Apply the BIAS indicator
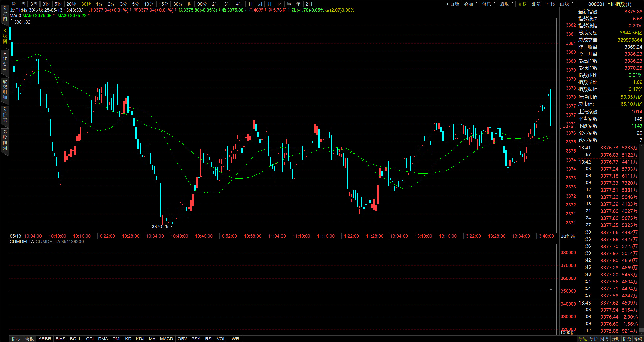 pyautogui.click(x=60, y=339)
